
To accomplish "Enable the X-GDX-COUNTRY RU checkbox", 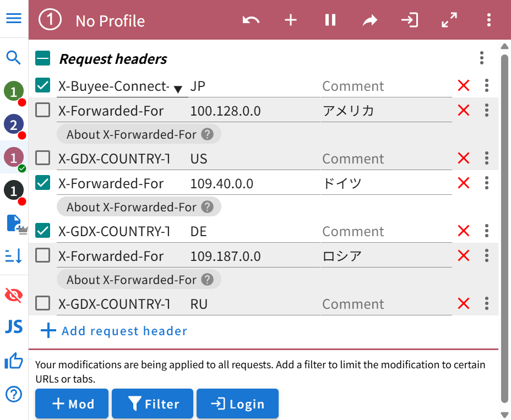I will coord(43,303).
